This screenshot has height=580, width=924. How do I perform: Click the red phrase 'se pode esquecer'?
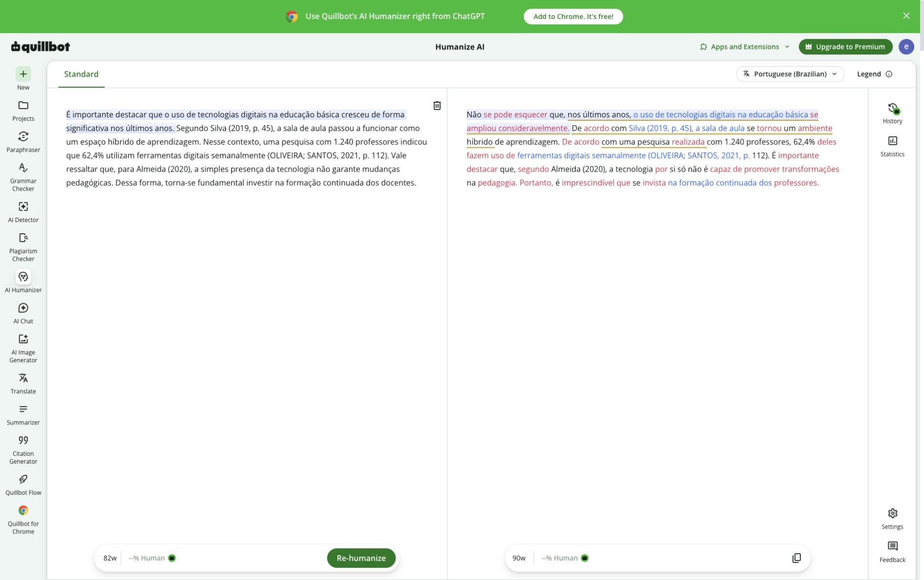[x=515, y=114]
